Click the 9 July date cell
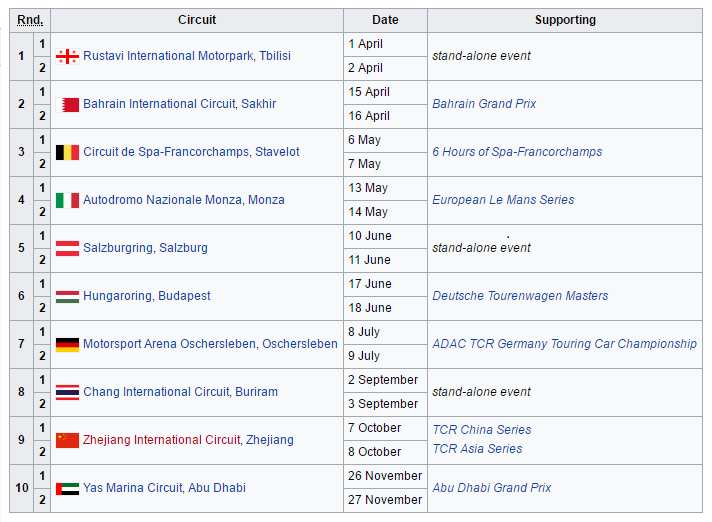Screen dimensions: 712x522 tap(385, 356)
